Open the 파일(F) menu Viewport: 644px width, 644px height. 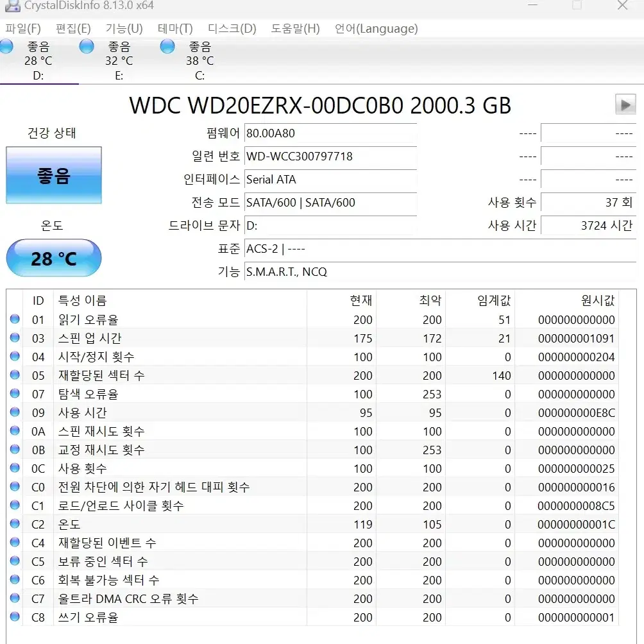pos(23,28)
